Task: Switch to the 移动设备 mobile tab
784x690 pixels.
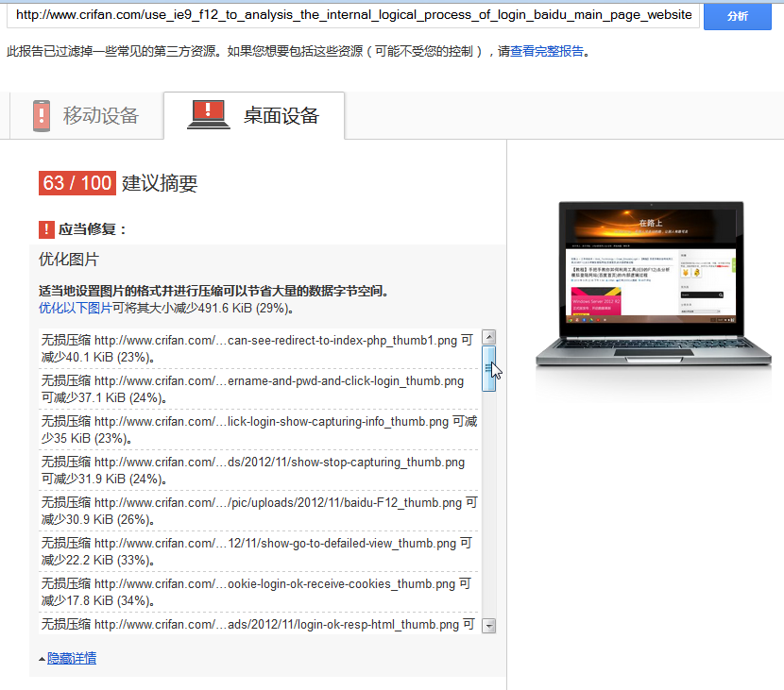Action: point(87,115)
